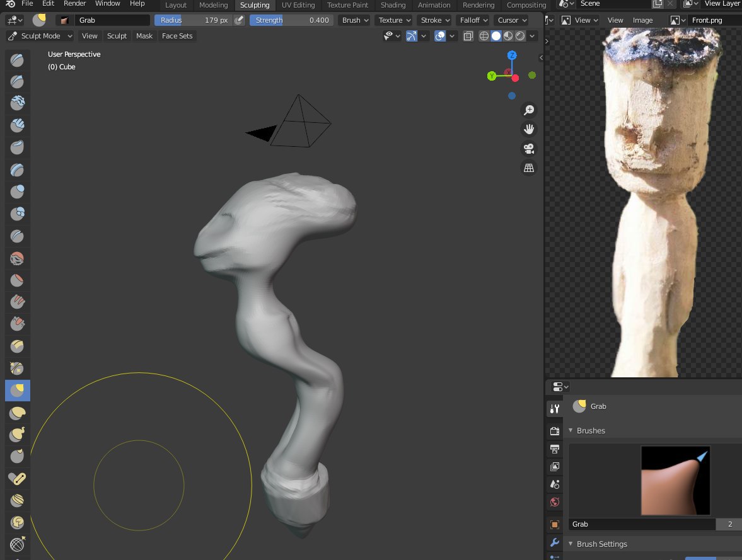Open the World properties tab icon
Viewport: 742px width, 560px height.
click(x=555, y=502)
